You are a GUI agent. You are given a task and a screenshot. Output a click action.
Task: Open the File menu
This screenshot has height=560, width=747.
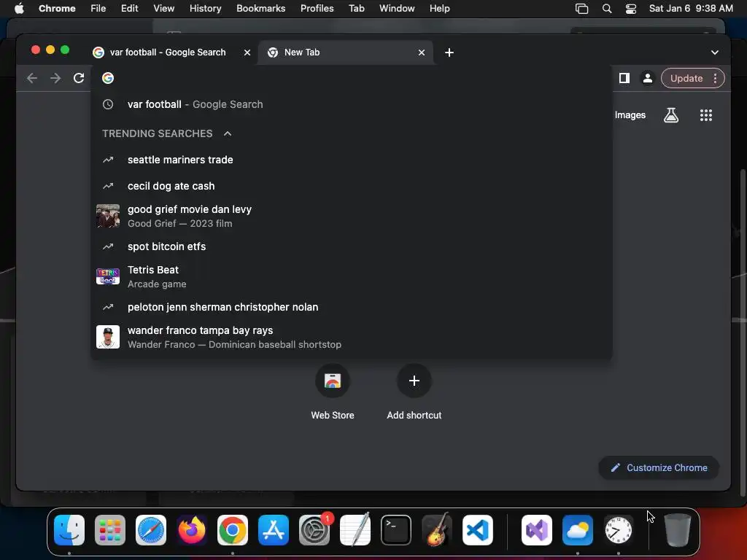pos(98,9)
